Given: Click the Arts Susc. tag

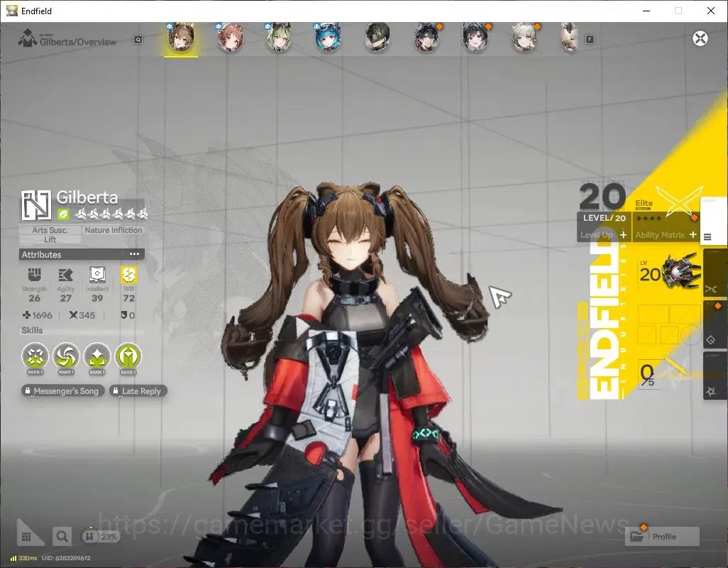Looking at the screenshot, I should [x=50, y=230].
